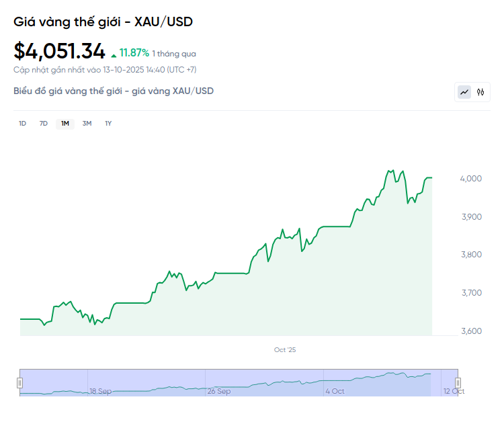
Task: Switch to the line chart view
Action: click(464, 92)
